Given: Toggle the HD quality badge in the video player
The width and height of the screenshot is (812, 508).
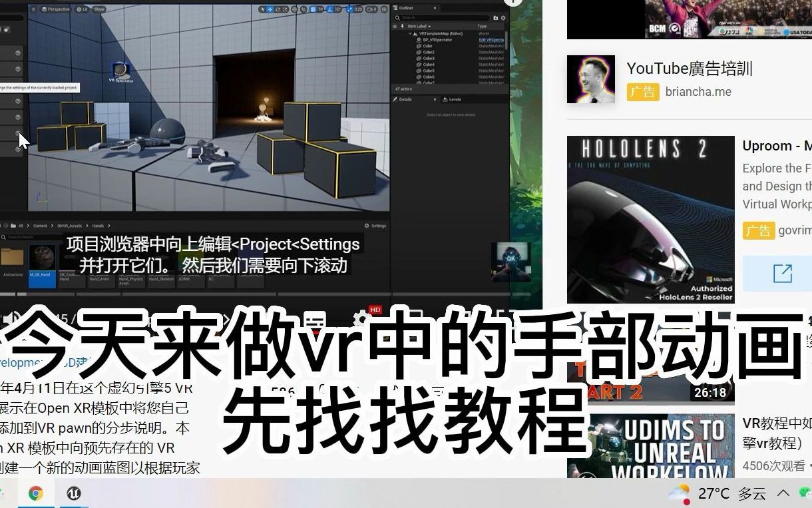Looking at the screenshot, I should [374, 309].
